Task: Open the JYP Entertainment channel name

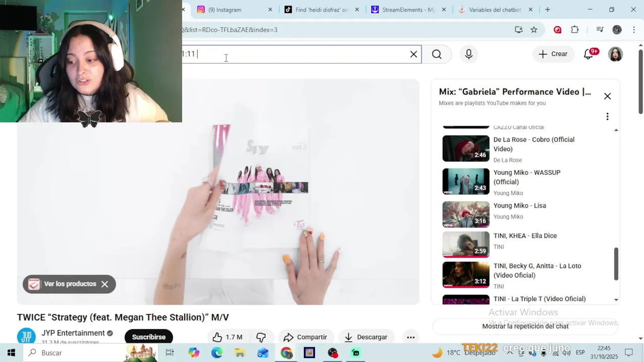Action: tap(73, 333)
